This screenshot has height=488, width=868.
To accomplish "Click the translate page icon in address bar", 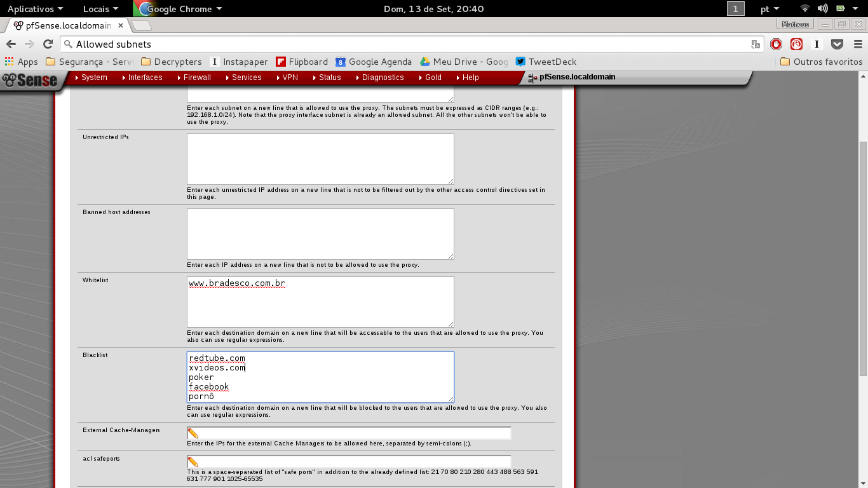I will 756,44.
